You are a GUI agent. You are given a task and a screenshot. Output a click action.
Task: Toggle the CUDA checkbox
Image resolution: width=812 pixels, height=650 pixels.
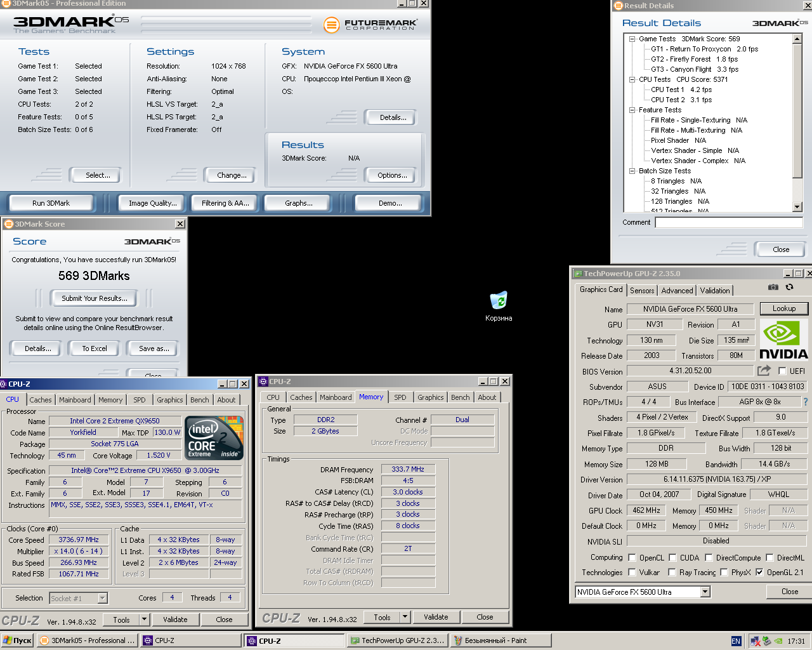tap(672, 558)
